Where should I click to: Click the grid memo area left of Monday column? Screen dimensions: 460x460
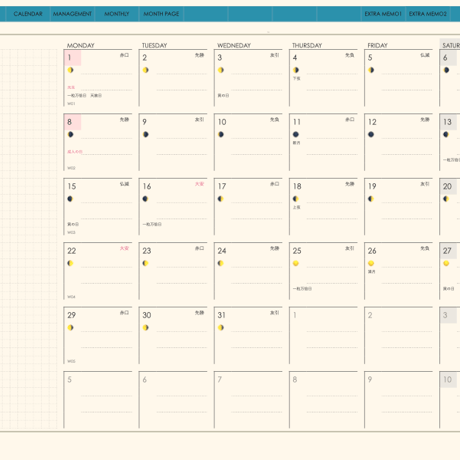[x=29, y=239]
